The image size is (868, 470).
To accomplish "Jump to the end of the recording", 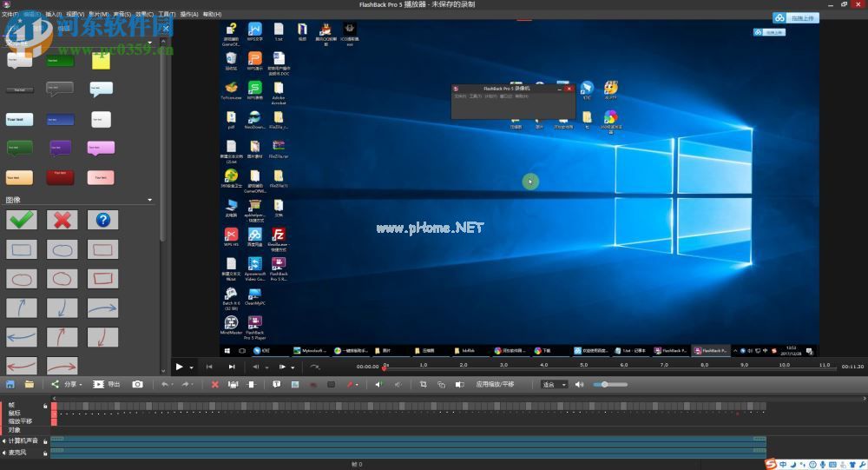I will (x=232, y=367).
